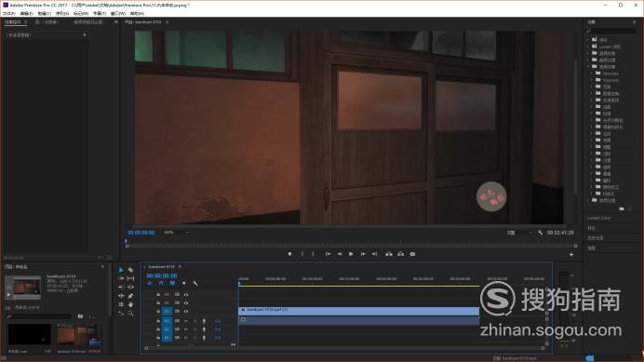The height and width of the screenshot is (362, 644).
Task: Select the Selection arrow tool
Action: click(121, 270)
